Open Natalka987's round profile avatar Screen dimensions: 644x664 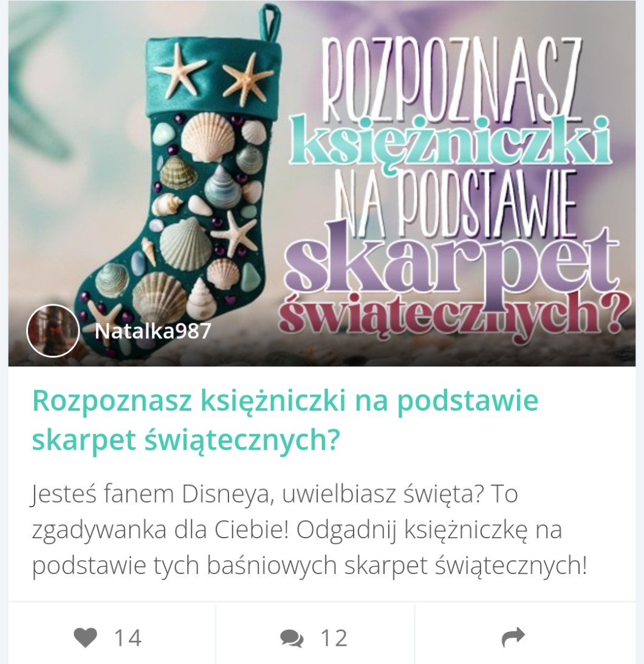pyautogui.click(x=53, y=330)
